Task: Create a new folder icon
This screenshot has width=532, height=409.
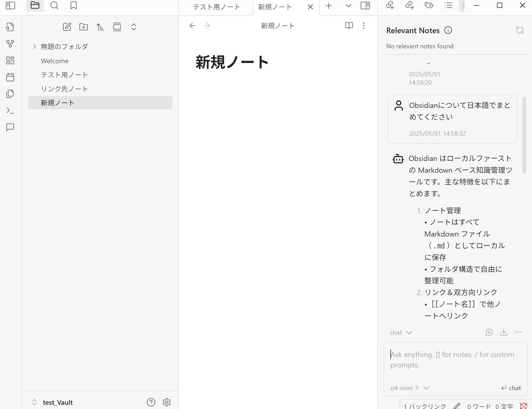Action: (x=84, y=27)
